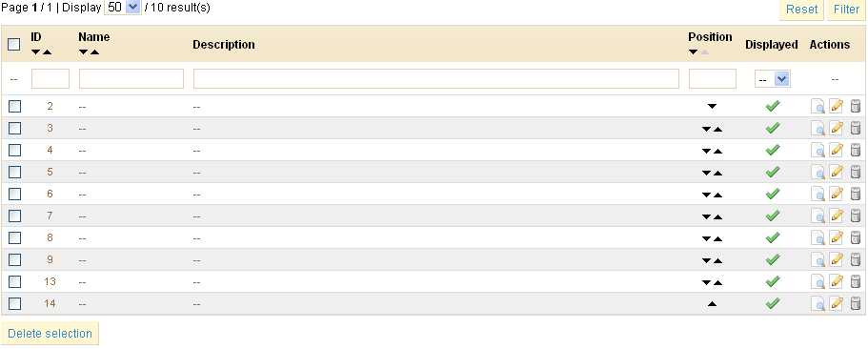
Task: Tick the checkbox for row ID 4
Action: 15,150
